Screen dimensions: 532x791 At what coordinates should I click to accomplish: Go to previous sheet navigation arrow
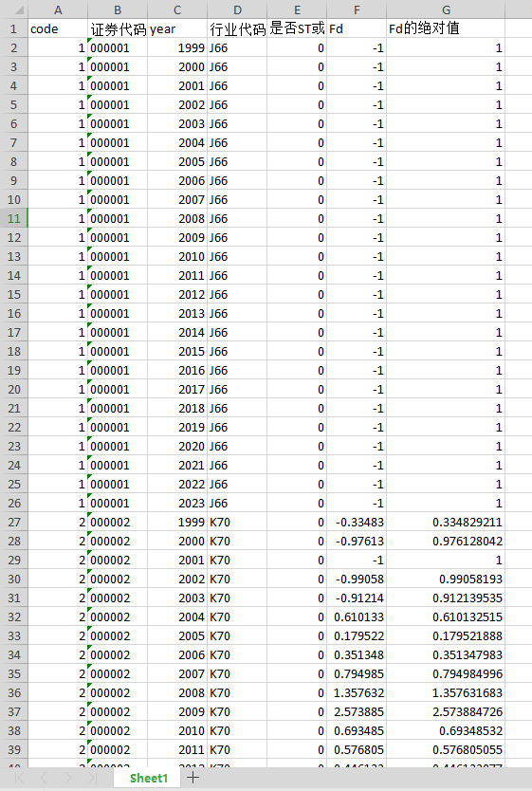[44, 778]
